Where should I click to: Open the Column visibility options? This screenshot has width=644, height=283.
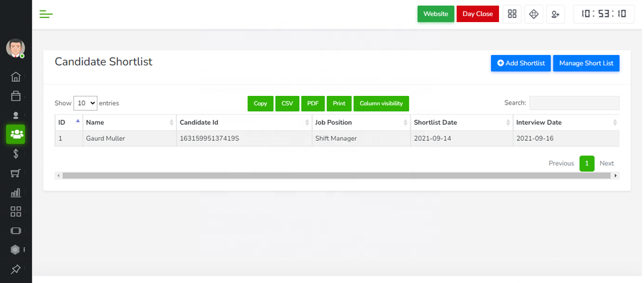pyautogui.click(x=381, y=103)
